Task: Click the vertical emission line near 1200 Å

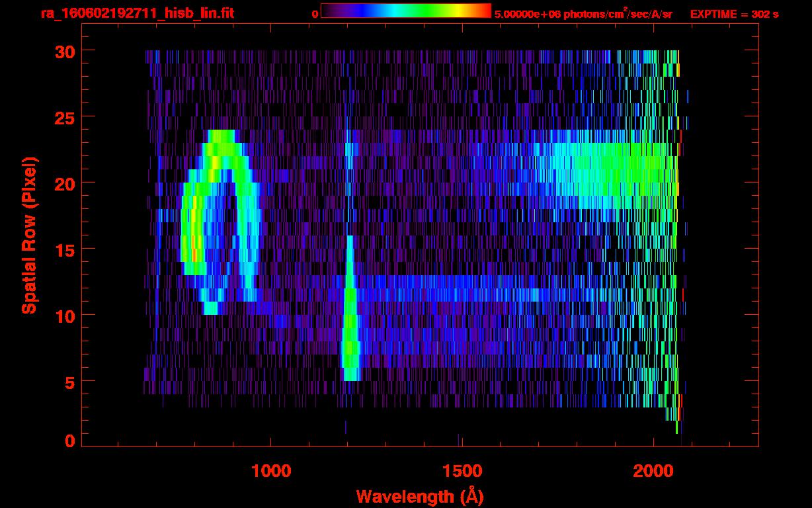Action: tap(350, 311)
